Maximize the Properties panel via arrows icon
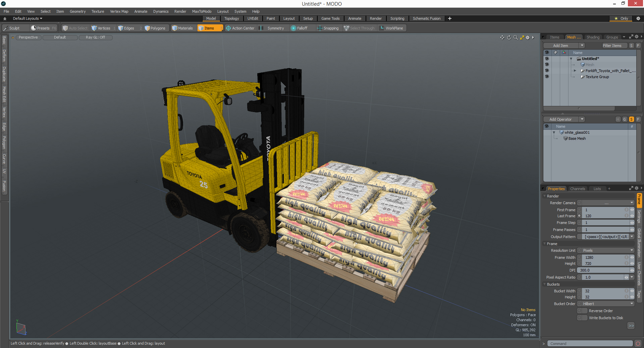Screen dimensions: 644x348 tap(631, 188)
